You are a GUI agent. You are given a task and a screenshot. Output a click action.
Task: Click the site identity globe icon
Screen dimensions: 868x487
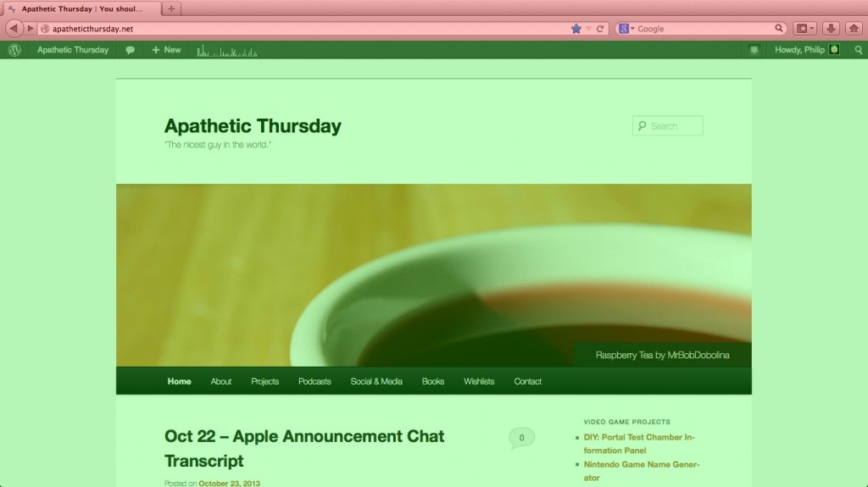point(46,29)
